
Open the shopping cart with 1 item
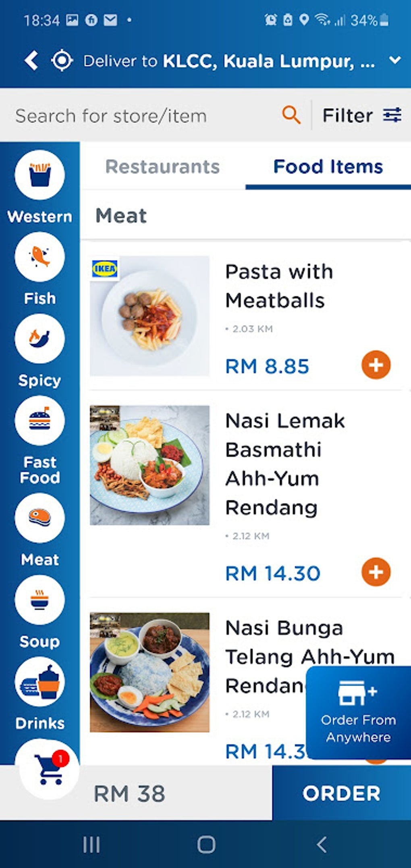click(x=49, y=769)
